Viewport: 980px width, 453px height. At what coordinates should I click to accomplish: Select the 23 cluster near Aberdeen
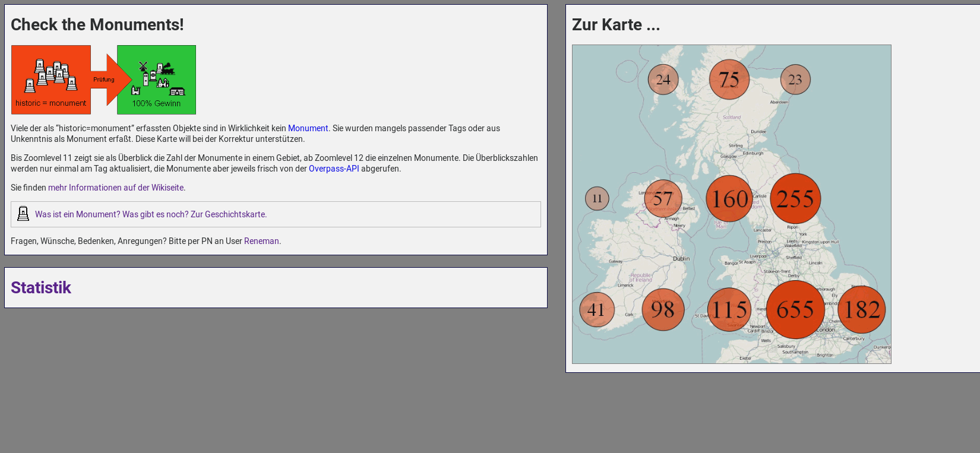click(795, 79)
